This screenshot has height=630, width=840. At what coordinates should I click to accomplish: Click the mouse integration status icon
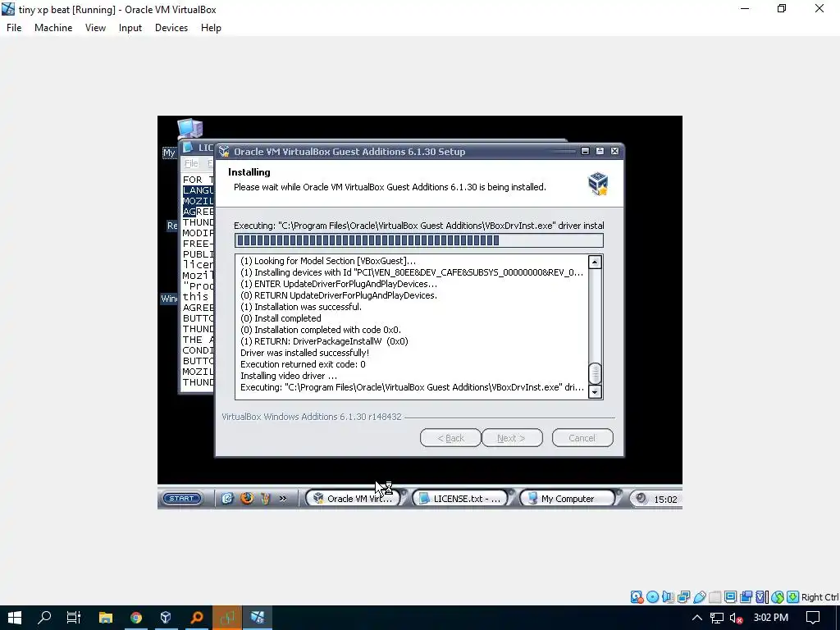coord(778,597)
